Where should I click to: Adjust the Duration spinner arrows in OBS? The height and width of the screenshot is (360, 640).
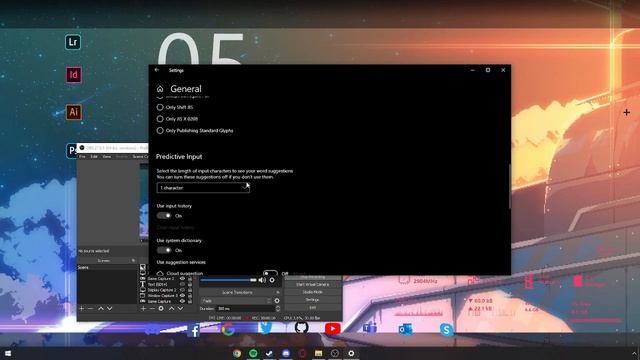click(278, 309)
